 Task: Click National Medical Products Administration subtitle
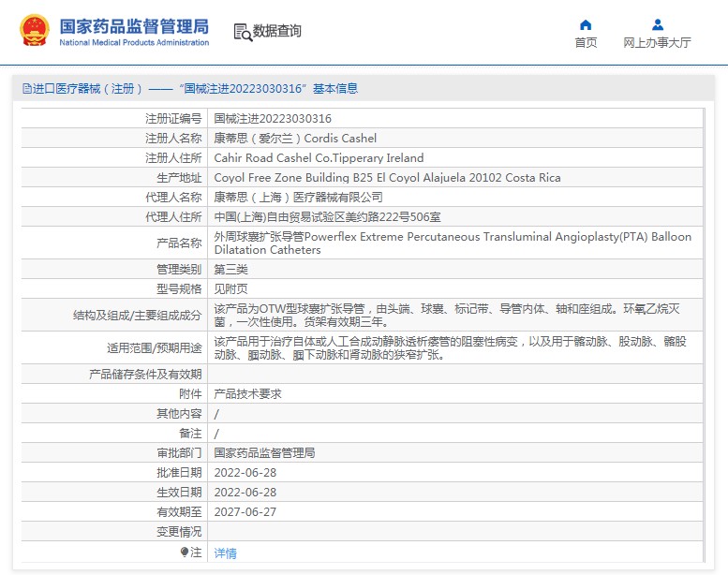tap(134, 42)
